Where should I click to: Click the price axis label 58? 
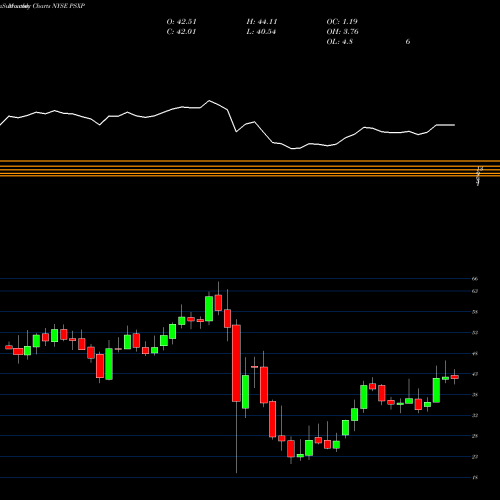[x=475, y=312]
